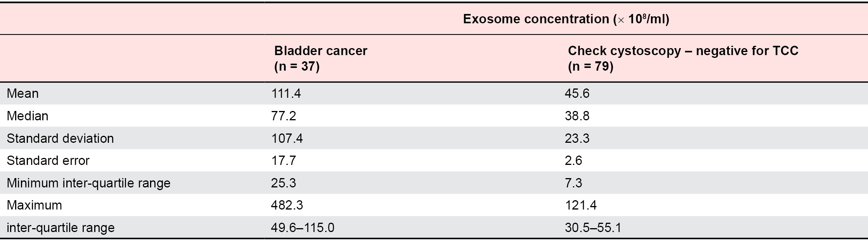868x246 pixels.
Task: Select the negative-group mean value 45.6
Action: pyautogui.click(x=577, y=94)
